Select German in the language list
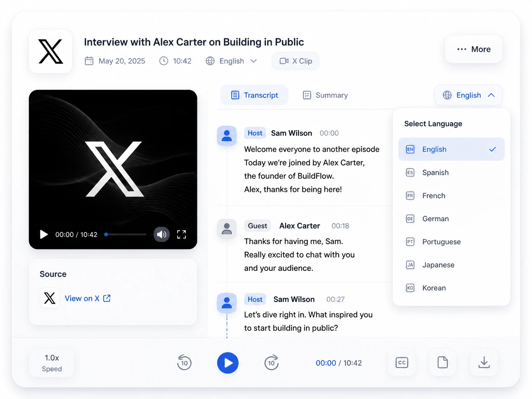532x399 pixels. [x=451, y=219]
